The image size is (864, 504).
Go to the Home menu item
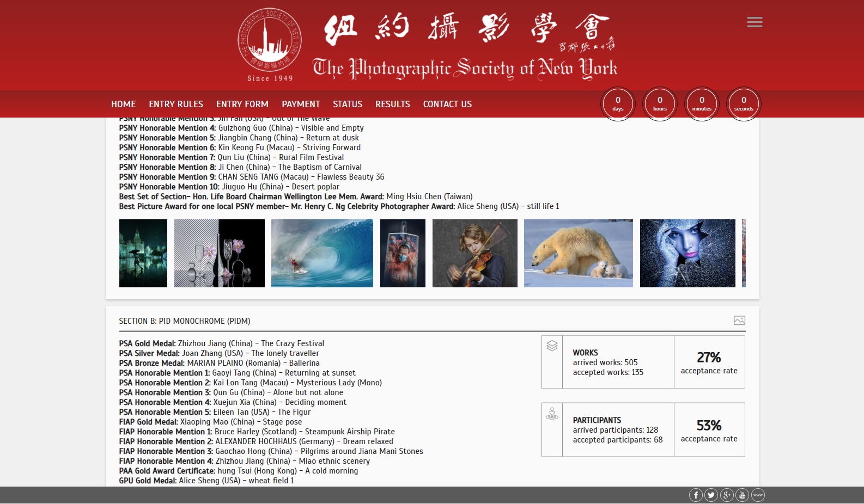(123, 104)
